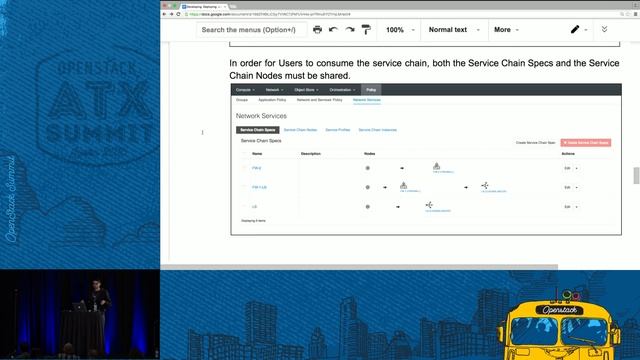Hide the menus with double-chevron icon

(604, 29)
